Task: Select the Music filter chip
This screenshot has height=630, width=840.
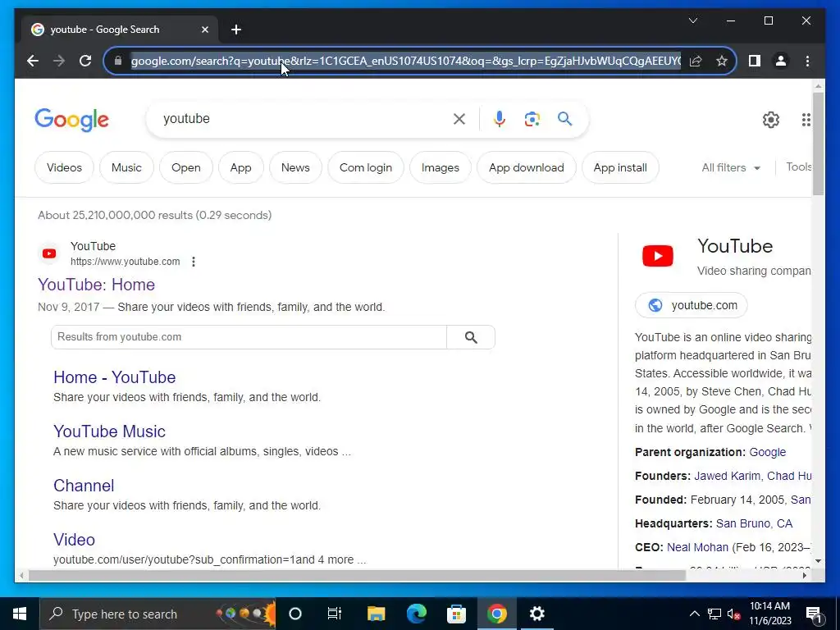Action: click(126, 167)
